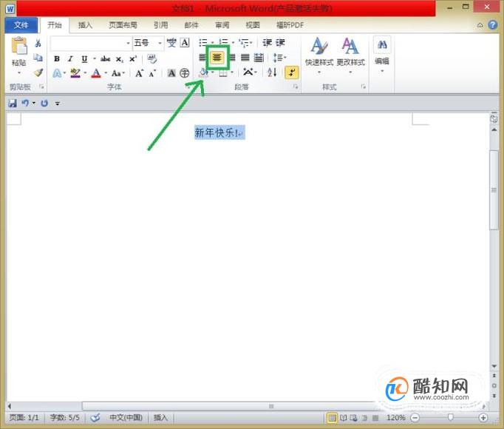
Task: Click the Redo icon
Action: [44, 104]
